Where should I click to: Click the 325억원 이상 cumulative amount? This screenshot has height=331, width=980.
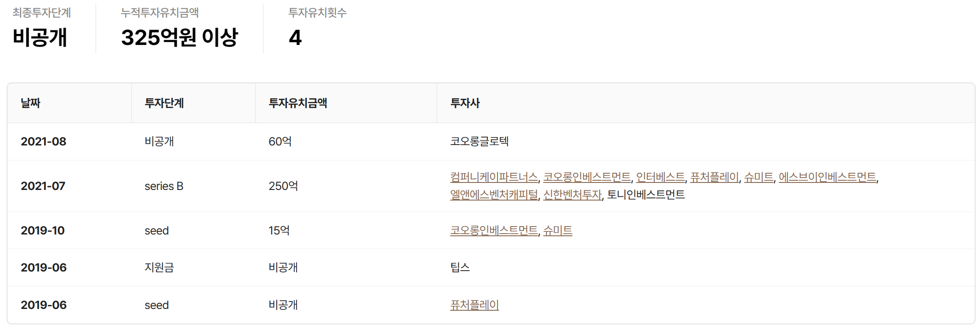(179, 37)
